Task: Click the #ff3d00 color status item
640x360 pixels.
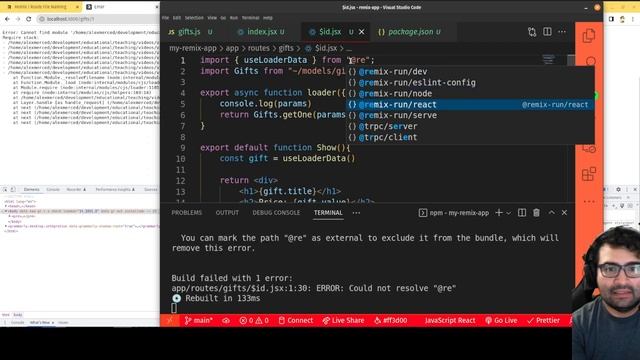Action: [x=391, y=320]
